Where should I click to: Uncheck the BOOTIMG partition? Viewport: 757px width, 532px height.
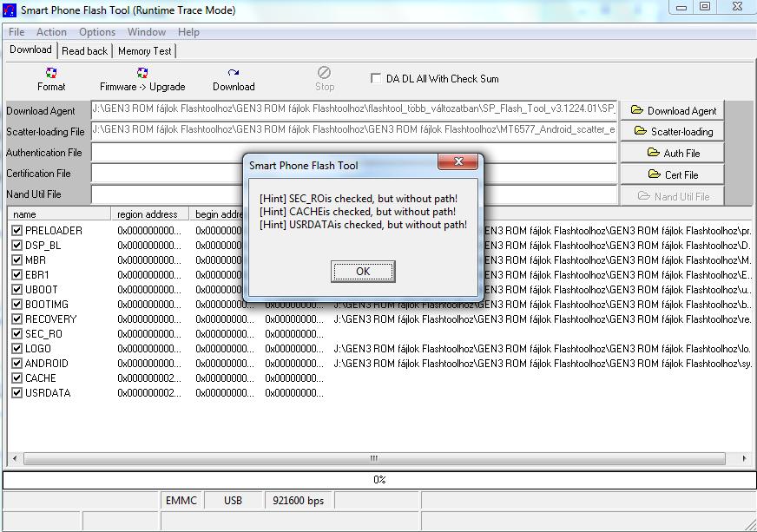[16, 304]
